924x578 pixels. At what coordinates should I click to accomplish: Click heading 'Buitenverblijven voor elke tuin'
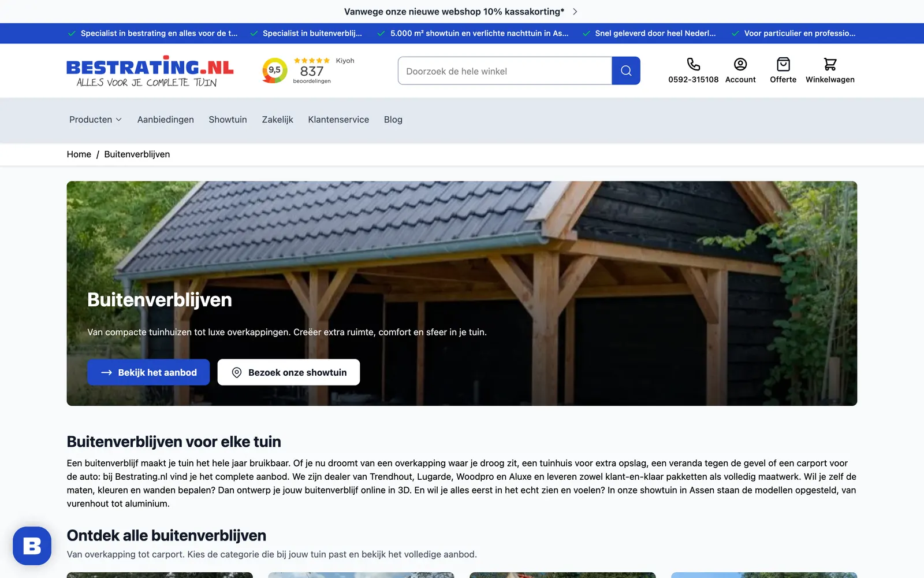[174, 442]
